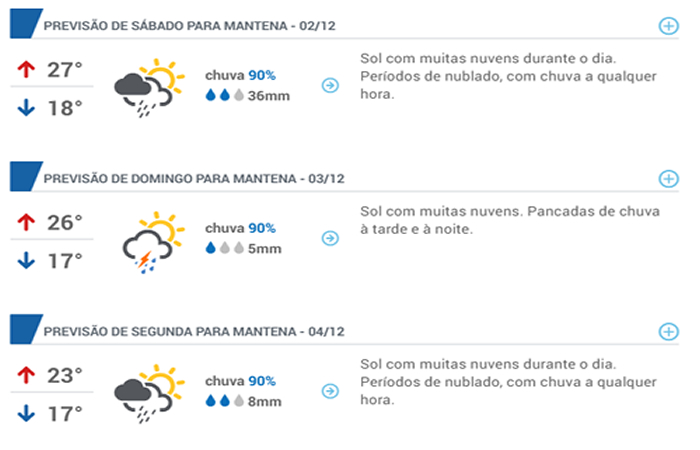The image size is (700, 450).
Task: Click Sunday's raindrop icons near 5mm
Action: 225,248
